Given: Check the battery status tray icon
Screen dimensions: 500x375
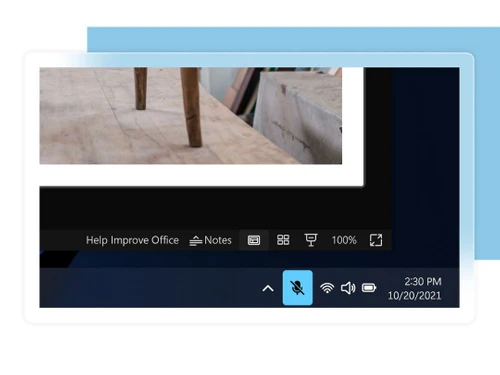Looking at the screenshot, I should (369, 288).
